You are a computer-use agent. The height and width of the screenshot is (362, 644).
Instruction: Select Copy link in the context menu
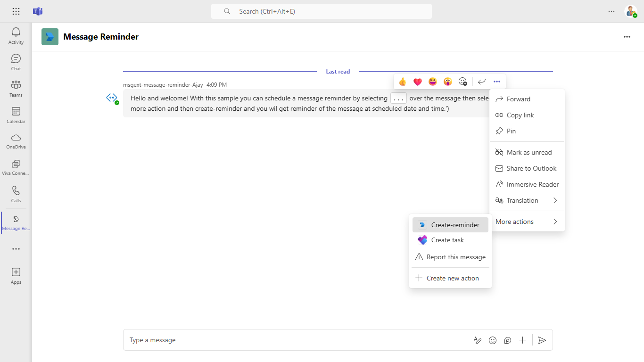[527, 115]
